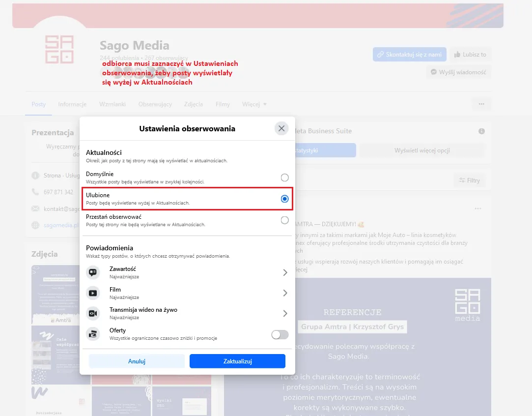This screenshot has width=532, height=416.
Task: Click the live video camera icon
Action: (x=93, y=313)
